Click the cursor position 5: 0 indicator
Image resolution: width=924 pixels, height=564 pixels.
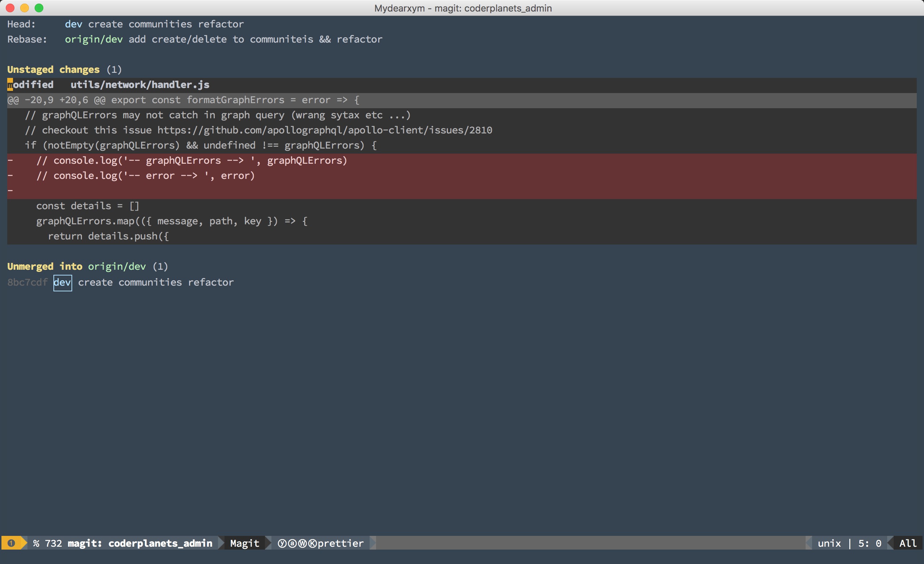click(x=869, y=543)
